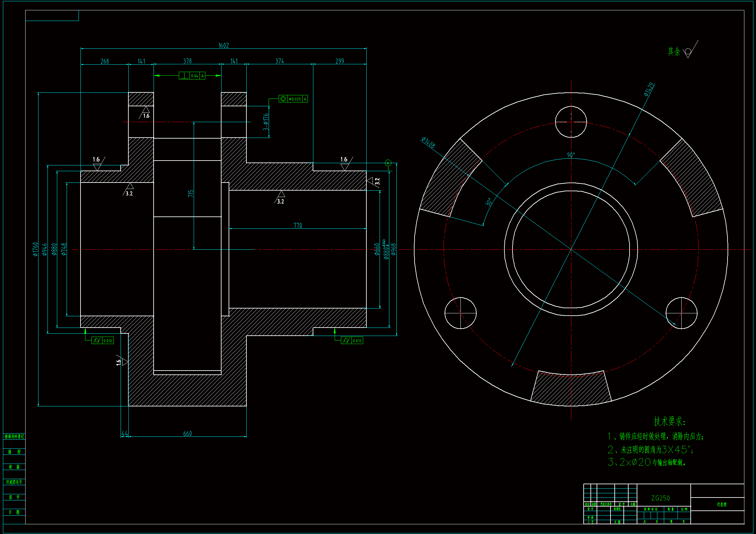Click the perpendicularity tolerance frame 0.04 A
756x534 pixels.
(x=192, y=76)
